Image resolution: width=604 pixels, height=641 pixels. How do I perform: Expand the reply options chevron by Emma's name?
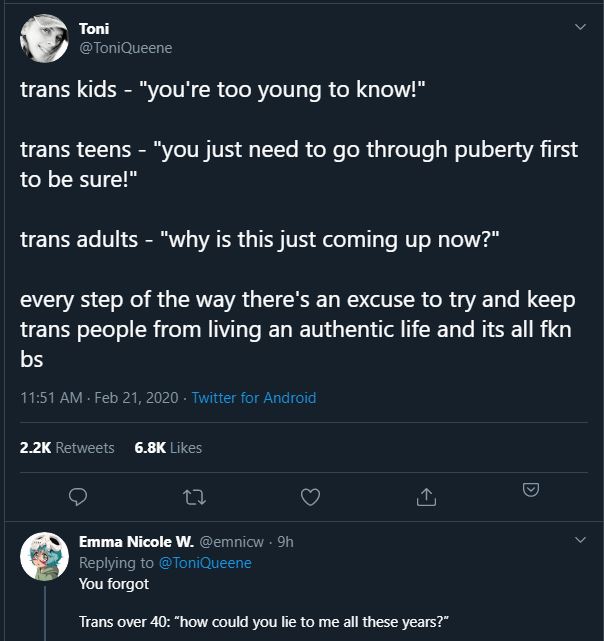(580, 540)
